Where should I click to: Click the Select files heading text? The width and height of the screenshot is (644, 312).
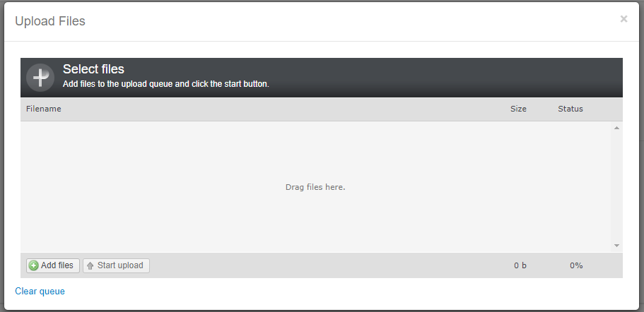(93, 69)
